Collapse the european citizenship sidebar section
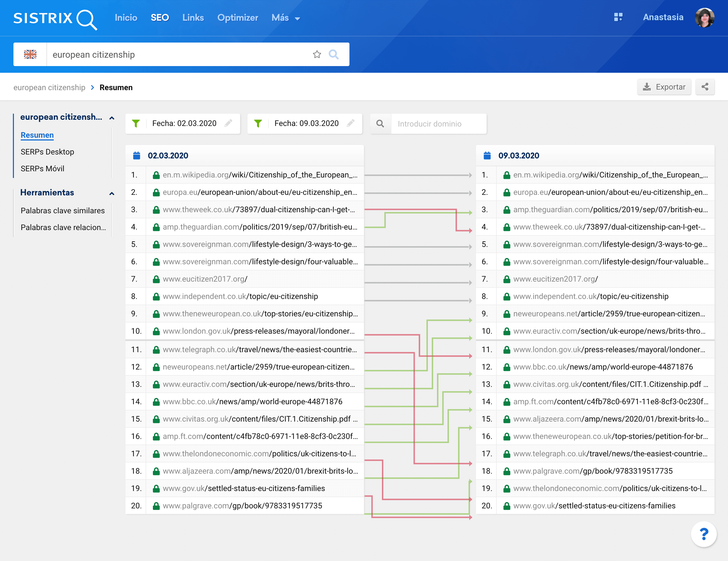The width and height of the screenshot is (728, 561). click(x=112, y=118)
